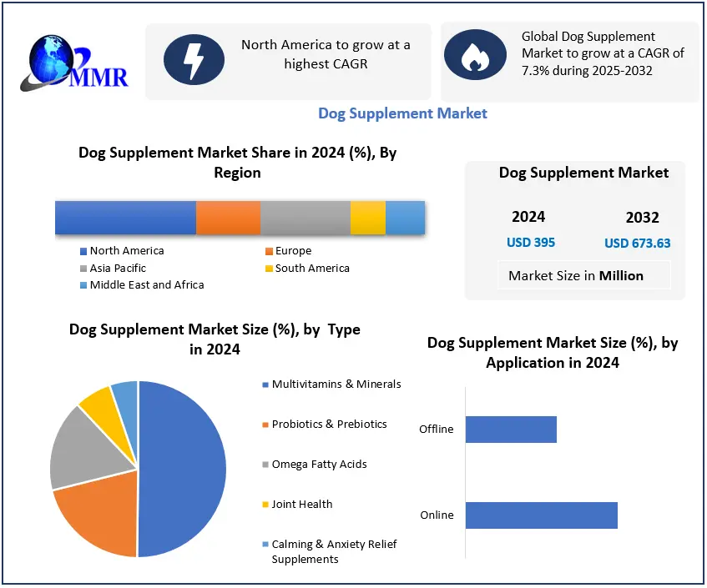707x588 pixels.
Task: Click the North America legend marker
Action: tap(83, 251)
